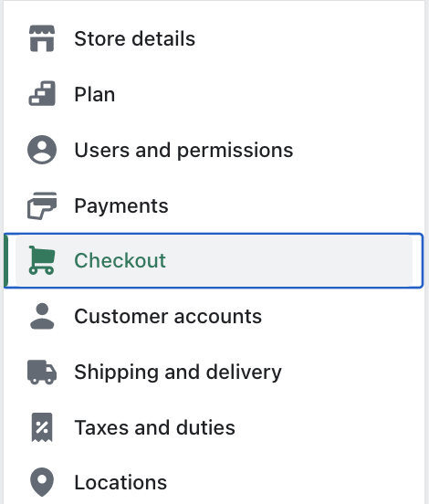Click the delivery truck icon
The width and height of the screenshot is (429, 504).
[x=42, y=372]
